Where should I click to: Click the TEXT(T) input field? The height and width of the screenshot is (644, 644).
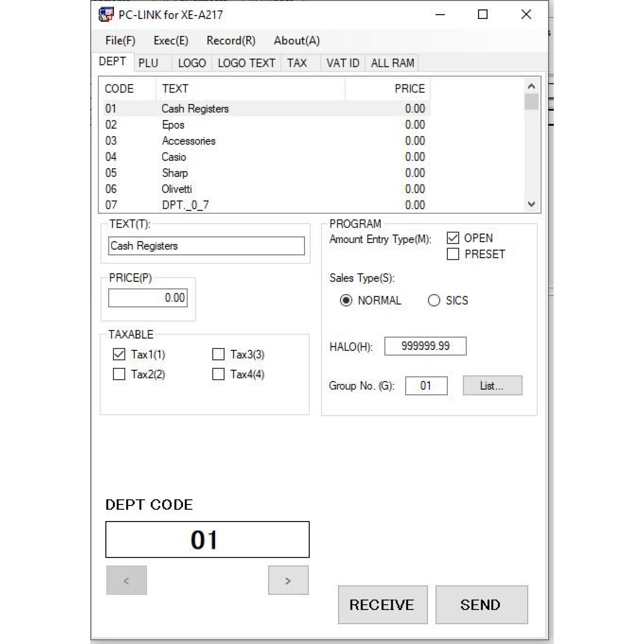click(206, 246)
